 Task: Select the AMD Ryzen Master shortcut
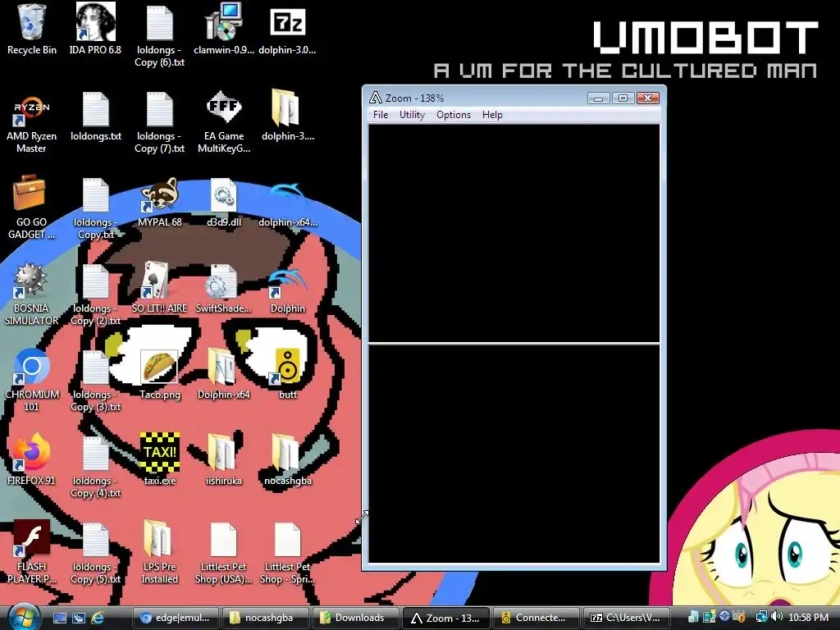(x=32, y=123)
